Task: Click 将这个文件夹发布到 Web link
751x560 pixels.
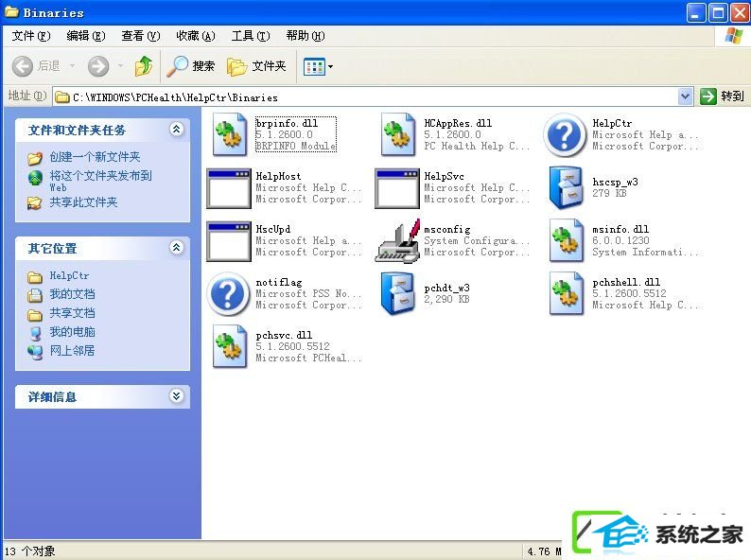Action: pyautogui.click(x=100, y=181)
